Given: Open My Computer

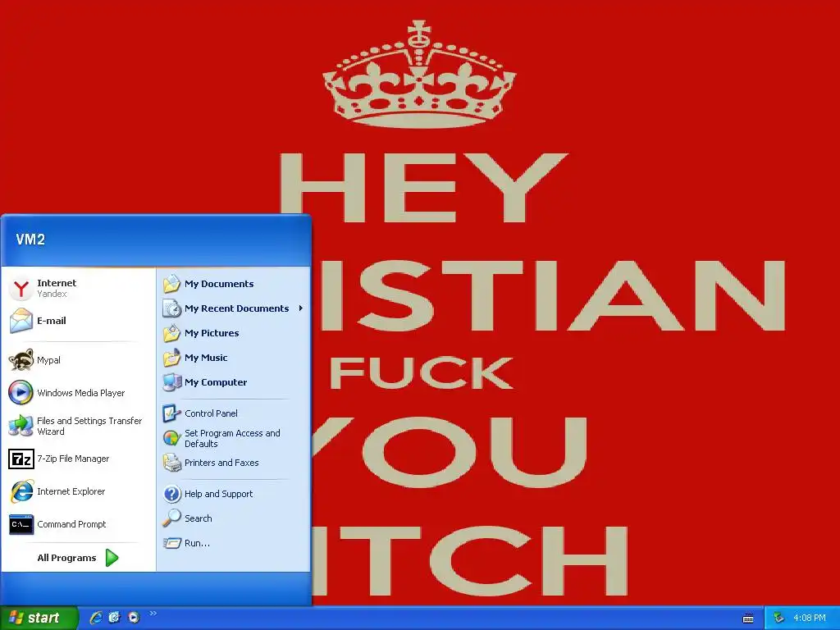Looking at the screenshot, I should click(x=234, y=382).
